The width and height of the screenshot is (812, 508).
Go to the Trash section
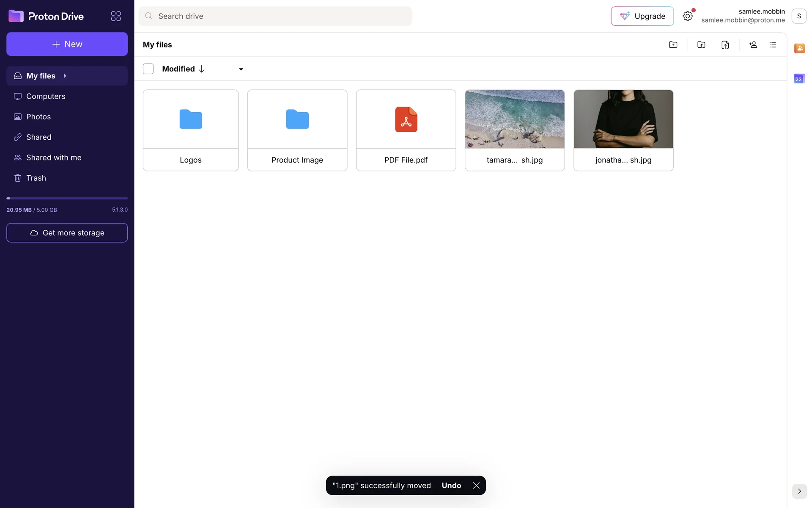tap(36, 178)
